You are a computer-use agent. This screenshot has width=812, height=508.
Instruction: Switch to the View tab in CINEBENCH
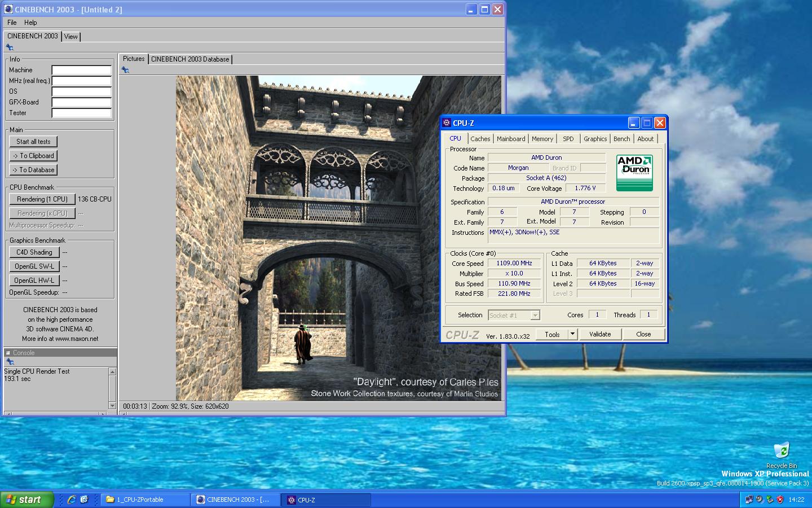point(71,37)
